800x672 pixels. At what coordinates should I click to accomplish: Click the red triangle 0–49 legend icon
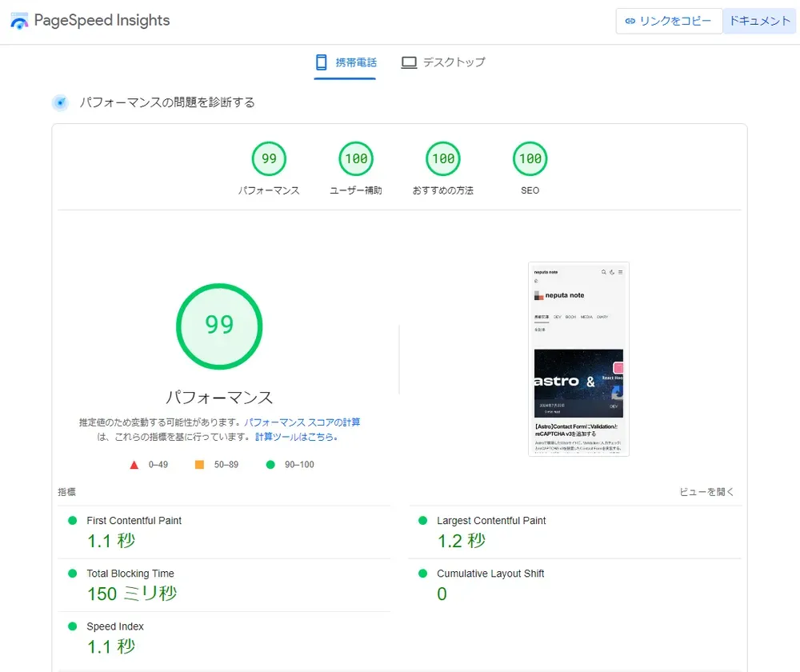click(x=134, y=465)
